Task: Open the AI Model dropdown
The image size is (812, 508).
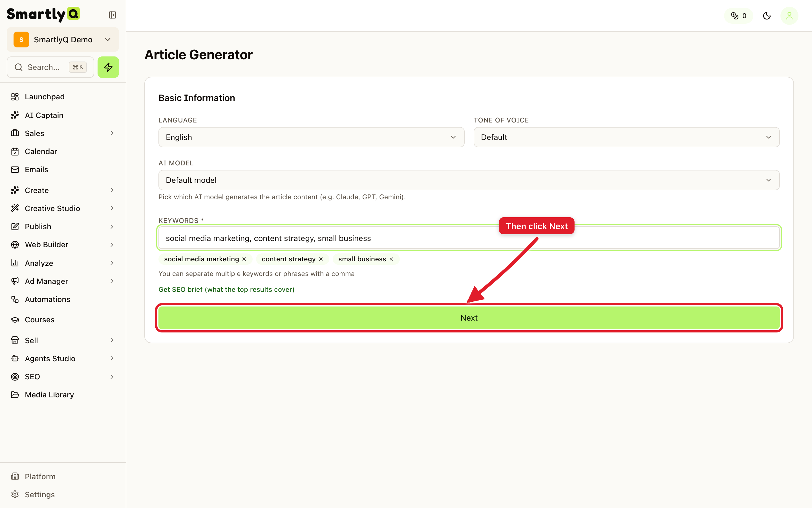Action: (469, 180)
